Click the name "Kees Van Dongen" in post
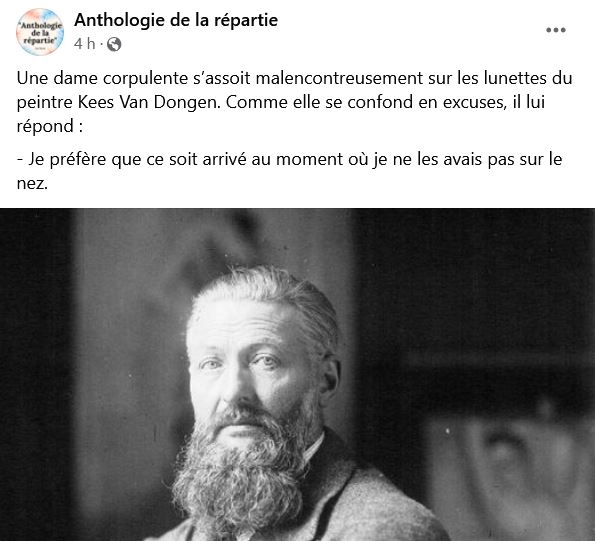Image resolution: width=595 pixels, height=541 pixels. coord(149,102)
